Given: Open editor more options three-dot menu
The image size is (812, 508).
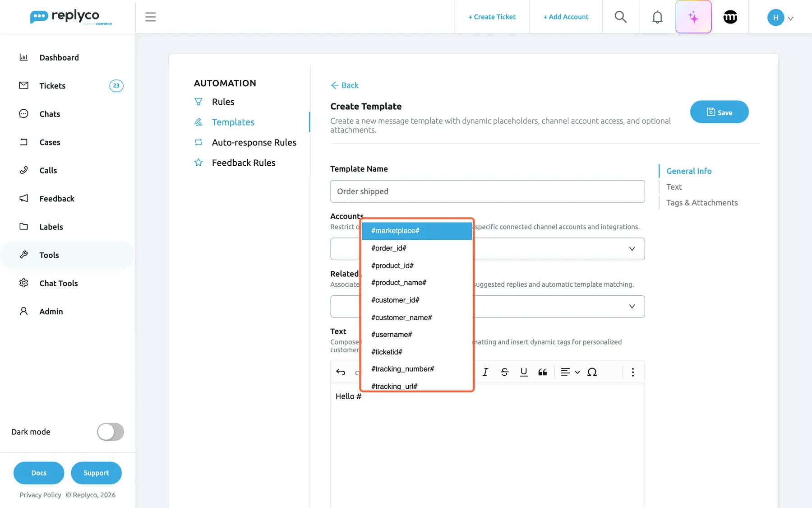Looking at the screenshot, I should pyautogui.click(x=632, y=372).
